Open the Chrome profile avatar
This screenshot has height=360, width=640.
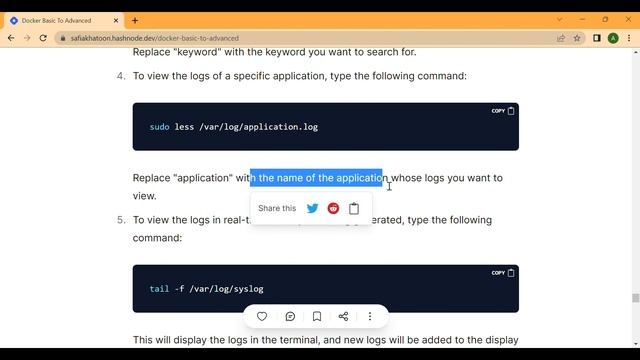click(x=613, y=38)
